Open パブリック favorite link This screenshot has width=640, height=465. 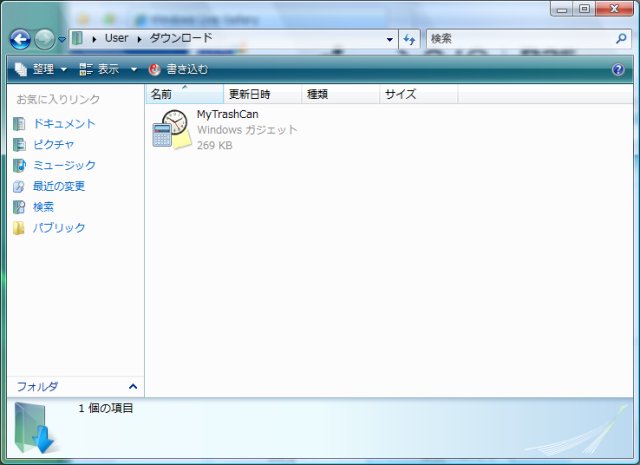click(x=59, y=228)
